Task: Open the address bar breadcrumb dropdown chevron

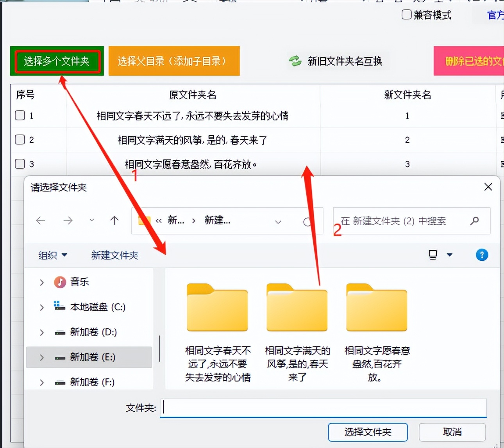Action: (x=278, y=222)
